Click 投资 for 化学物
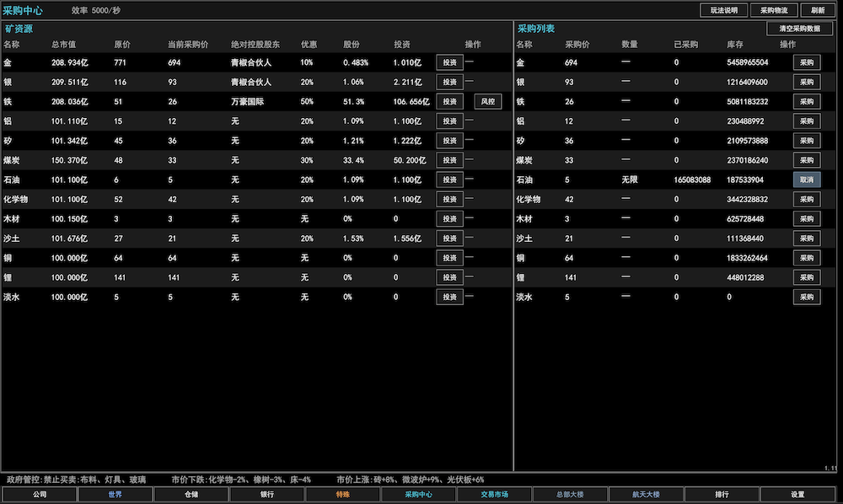843x504 pixels. pos(449,199)
